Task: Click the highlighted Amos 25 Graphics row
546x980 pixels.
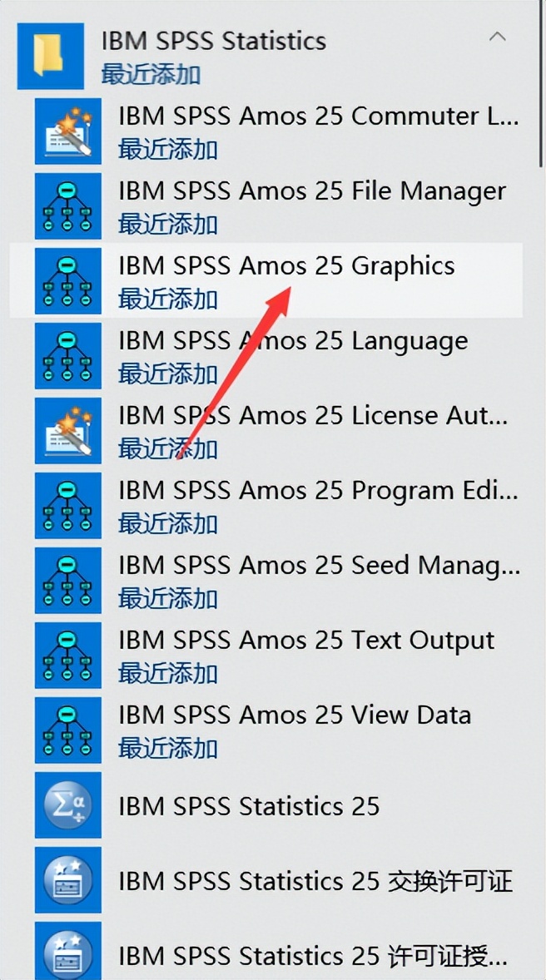Action: point(275,281)
